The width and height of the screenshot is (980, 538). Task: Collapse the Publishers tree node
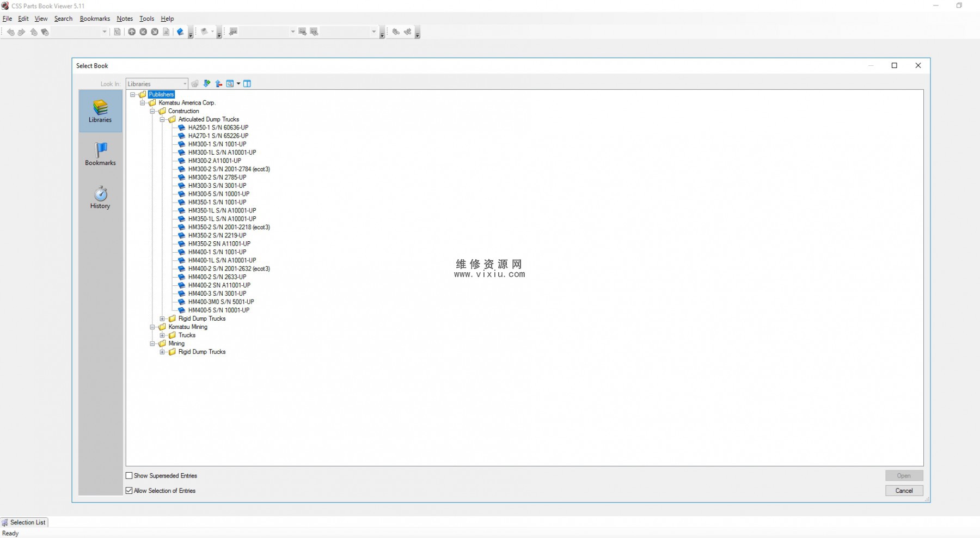point(132,95)
